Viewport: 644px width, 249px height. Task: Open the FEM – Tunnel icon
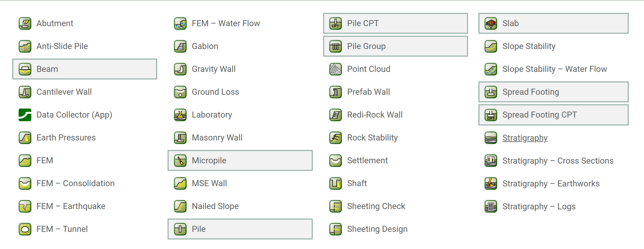tap(25, 229)
